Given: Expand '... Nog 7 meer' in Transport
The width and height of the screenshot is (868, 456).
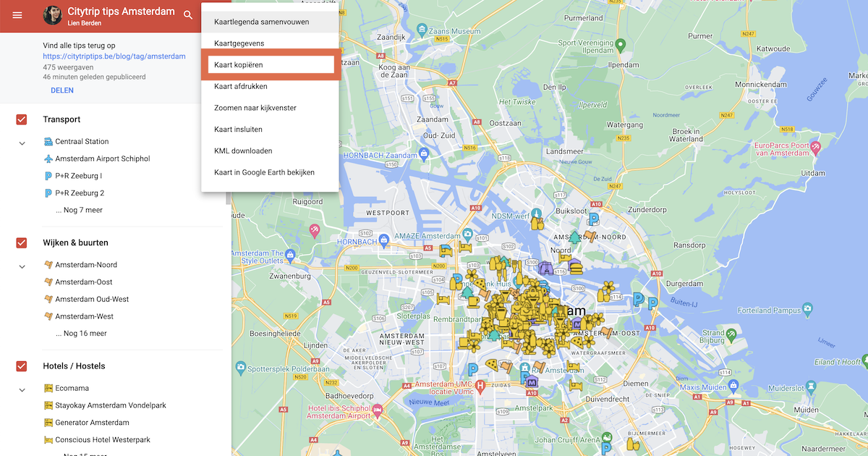Looking at the screenshot, I should coord(79,211).
